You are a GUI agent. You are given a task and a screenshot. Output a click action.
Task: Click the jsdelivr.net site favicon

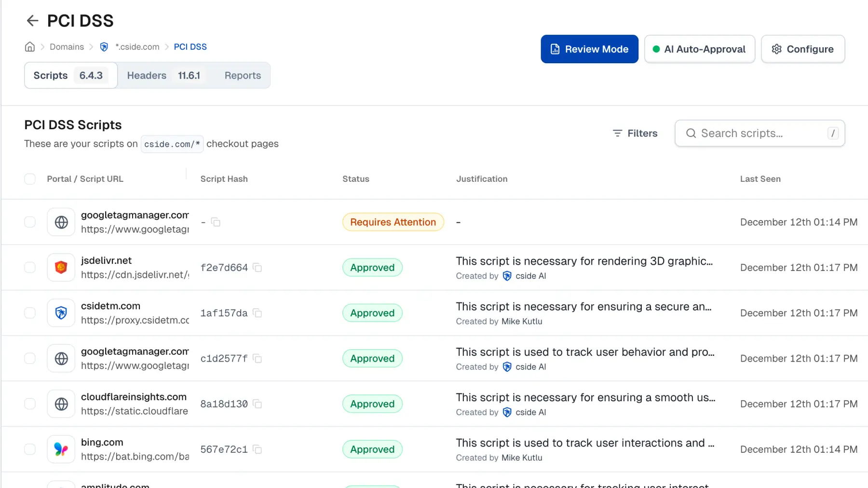pyautogui.click(x=61, y=267)
